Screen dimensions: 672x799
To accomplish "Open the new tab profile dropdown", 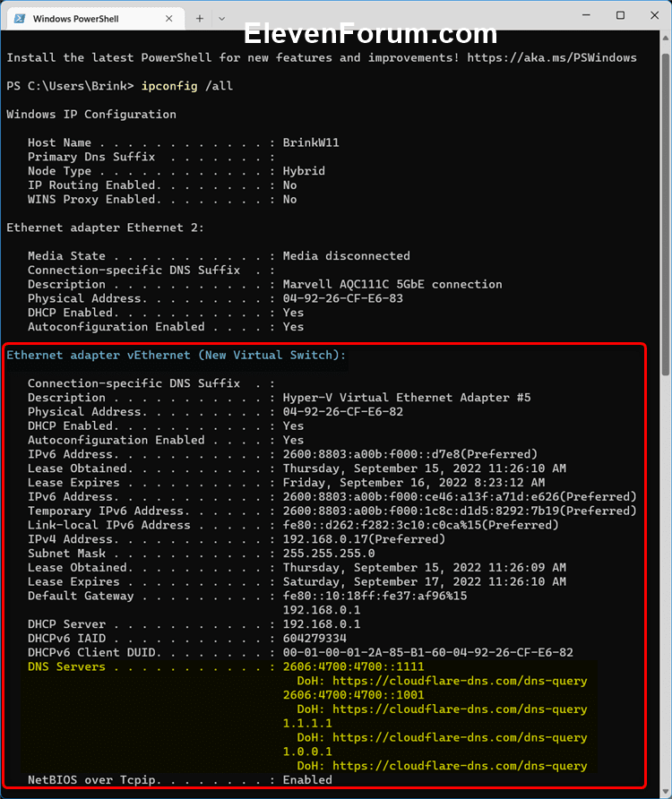I will (221, 18).
